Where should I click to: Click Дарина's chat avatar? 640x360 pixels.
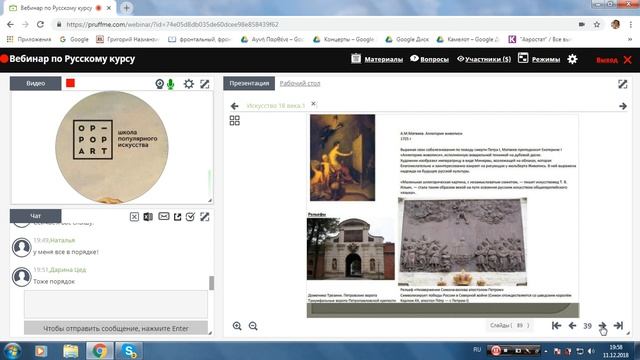22,277
